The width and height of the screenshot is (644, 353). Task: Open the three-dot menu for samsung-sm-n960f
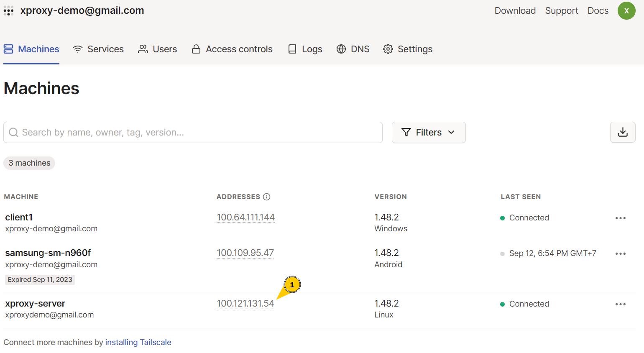621,253
